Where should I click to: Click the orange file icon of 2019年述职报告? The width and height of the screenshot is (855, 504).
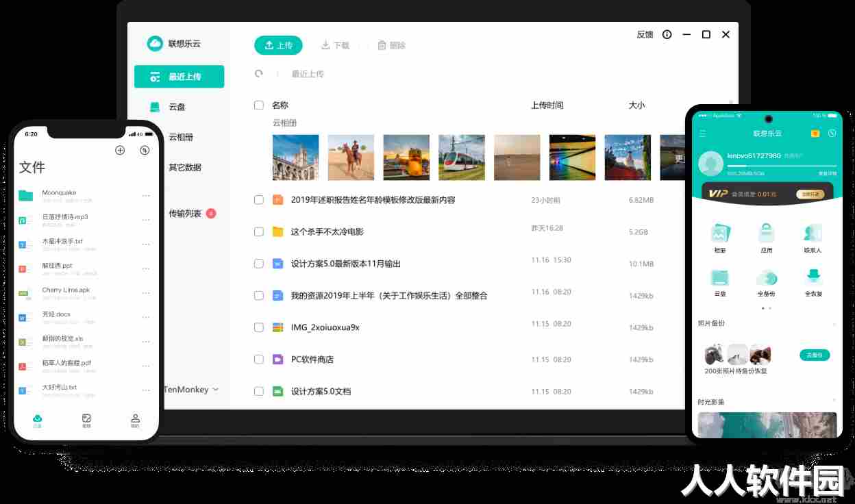pos(277,200)
